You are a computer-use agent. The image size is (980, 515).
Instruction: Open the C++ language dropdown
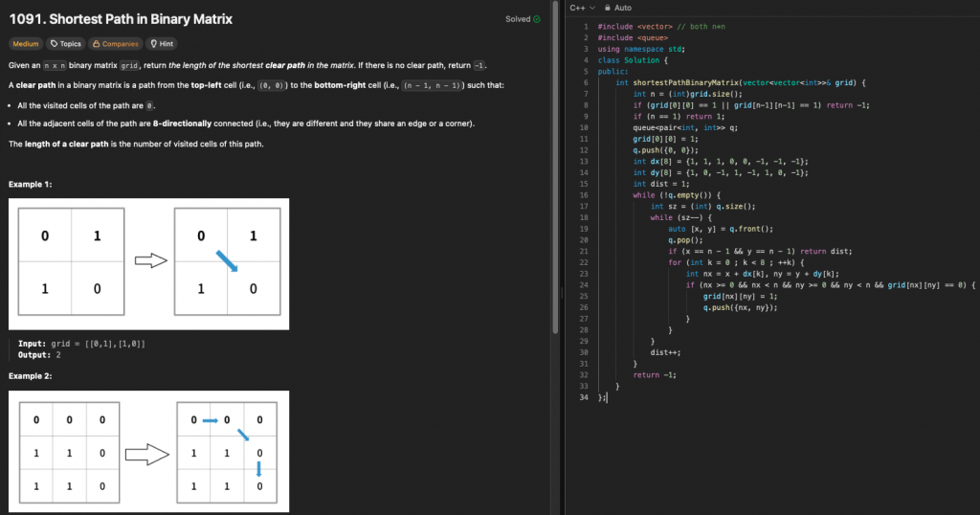583,8
